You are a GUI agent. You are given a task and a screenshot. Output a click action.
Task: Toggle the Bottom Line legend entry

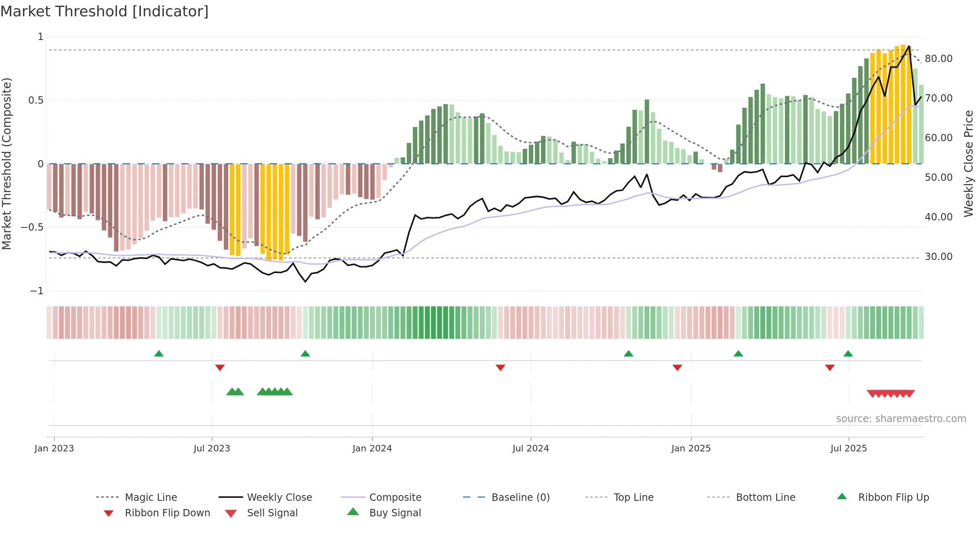[751, 497]
